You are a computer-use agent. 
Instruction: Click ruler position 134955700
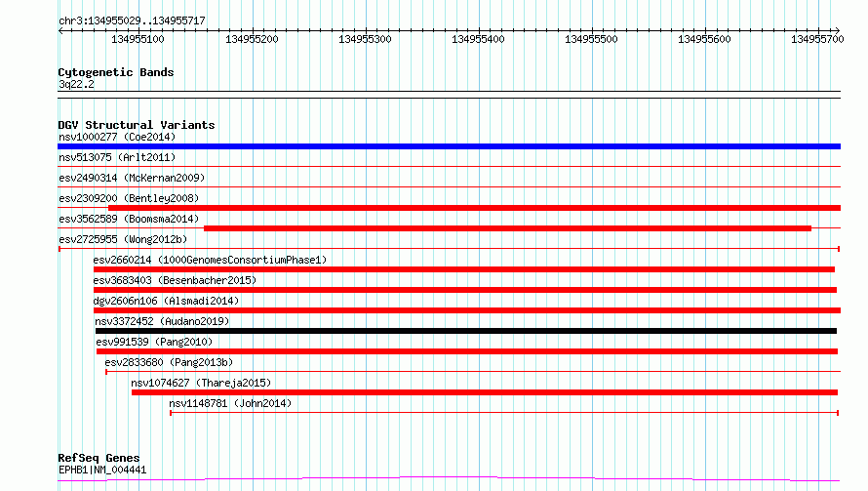(817, 39)
